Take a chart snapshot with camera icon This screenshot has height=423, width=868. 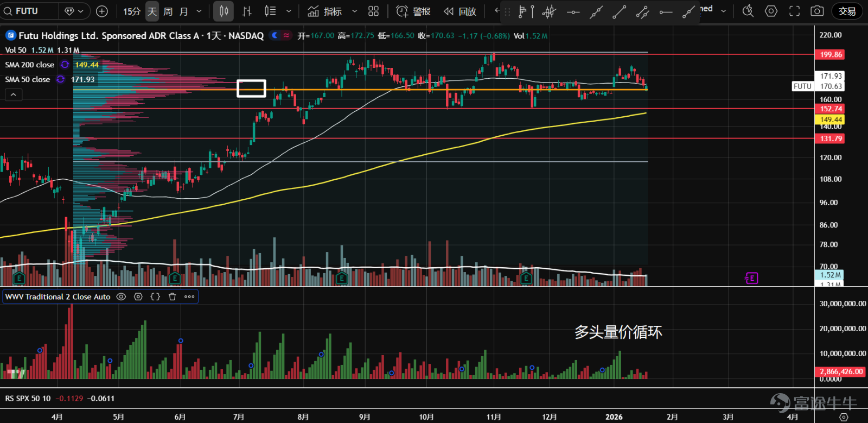click(x=817, y=11)
